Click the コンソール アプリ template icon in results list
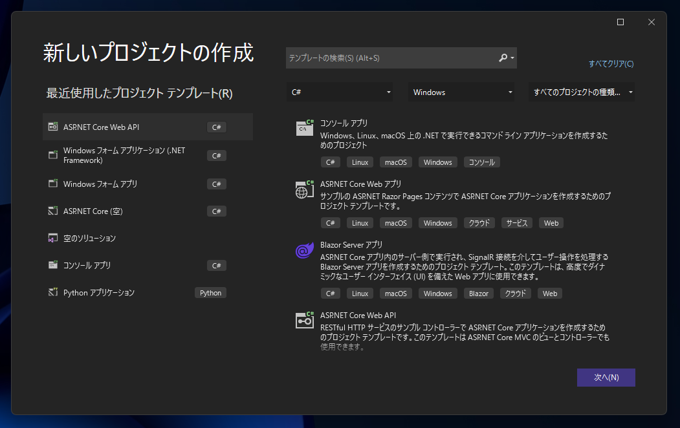Image resolution: width=680 pixels, height=428 pixels. pyautogui.click(x=304, y=128)
